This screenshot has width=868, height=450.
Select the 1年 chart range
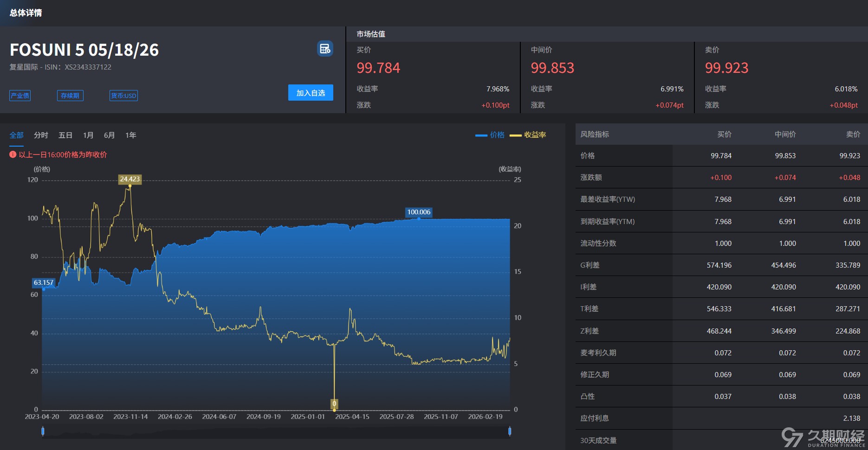click(x=130, y=135)
